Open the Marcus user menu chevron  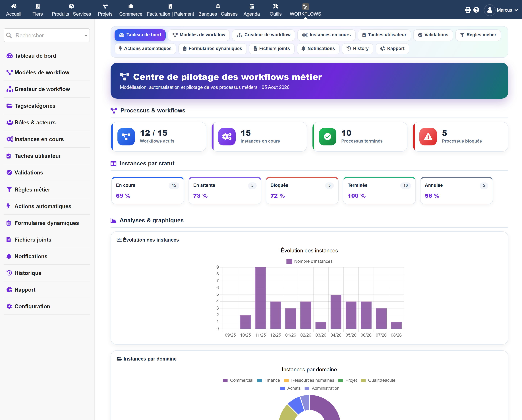516,10
